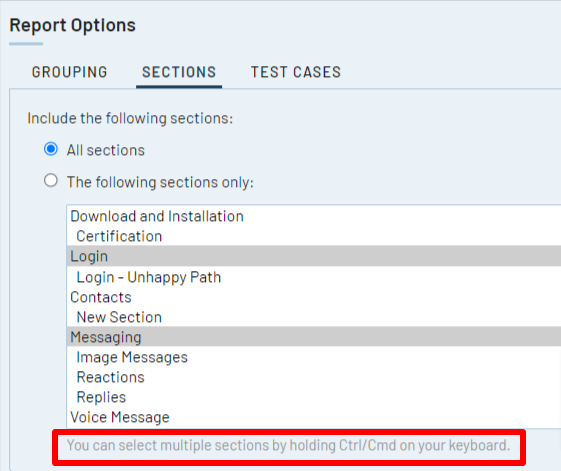This screenshot has width=561, height=471.
Task: Click the Ctrl/Cmd multiple selection hint text
Action: click(288, 446)
